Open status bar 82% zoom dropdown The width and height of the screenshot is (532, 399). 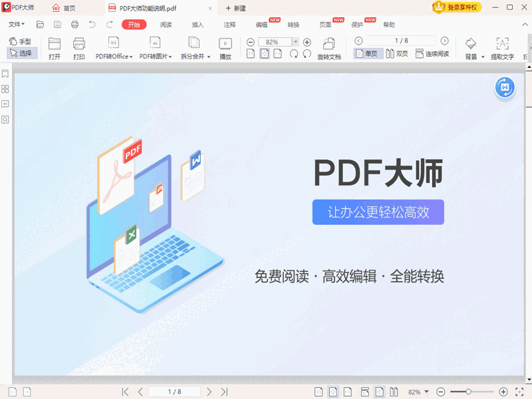tap(426, 392)
